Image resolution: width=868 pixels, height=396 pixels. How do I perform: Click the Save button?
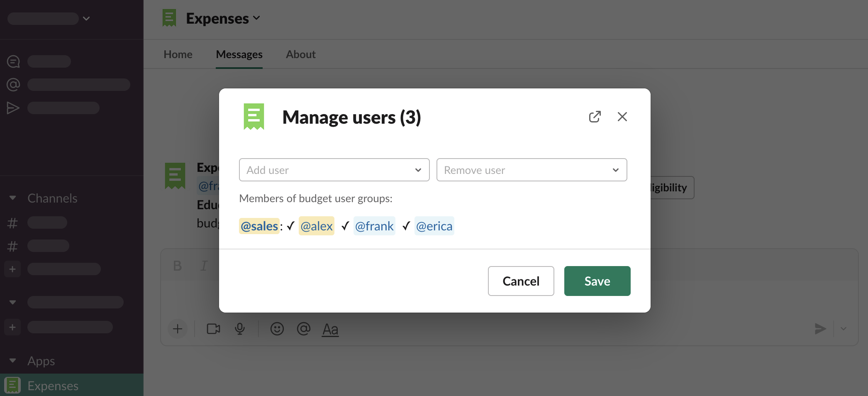coord(597,281)
